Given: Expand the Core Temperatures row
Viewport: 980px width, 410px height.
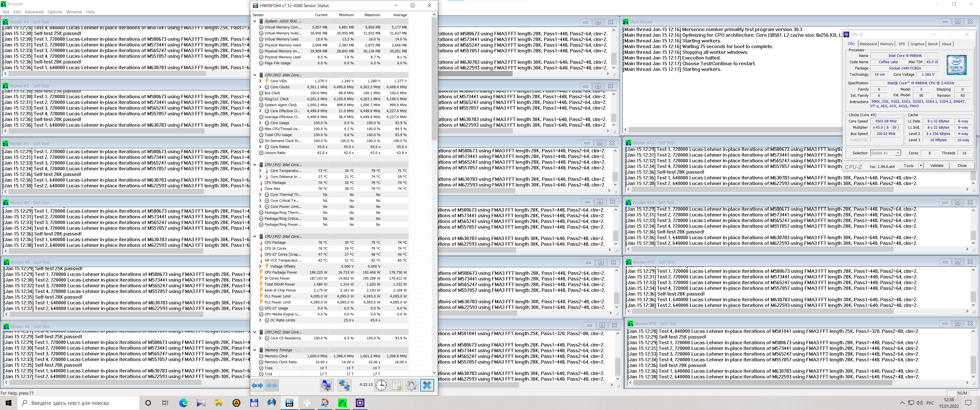Looking at the screenshot, I should [260, 171].
